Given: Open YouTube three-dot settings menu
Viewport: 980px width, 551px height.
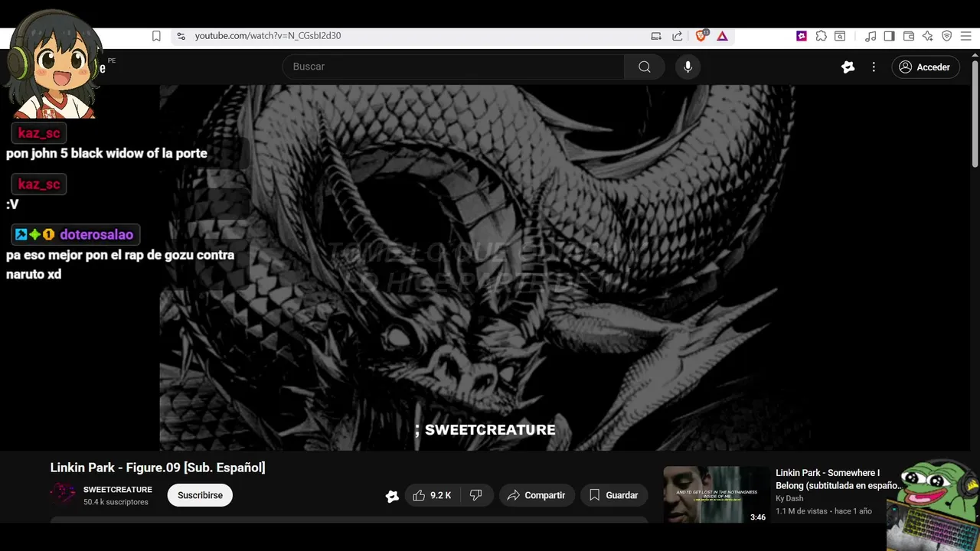Looking at the screenshot, I should coord(874,67).
